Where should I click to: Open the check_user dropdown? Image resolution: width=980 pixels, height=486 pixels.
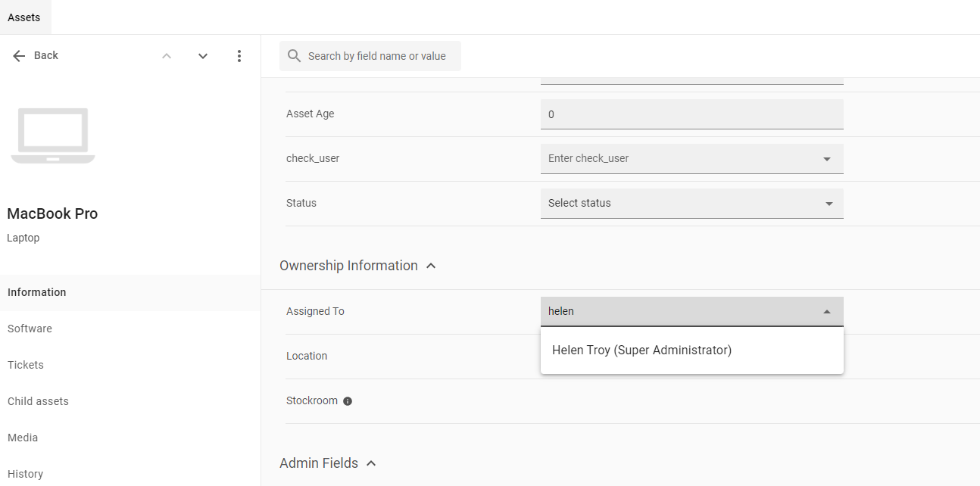click(826, 159)
